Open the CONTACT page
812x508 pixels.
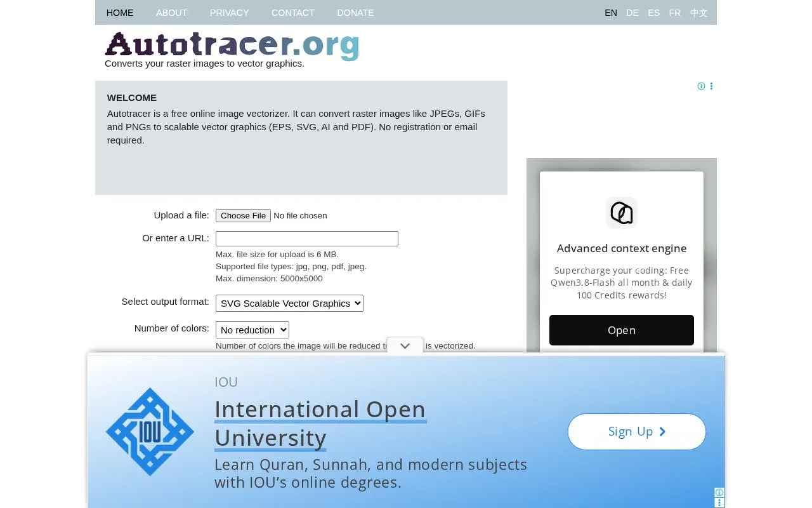coord(293,13)
